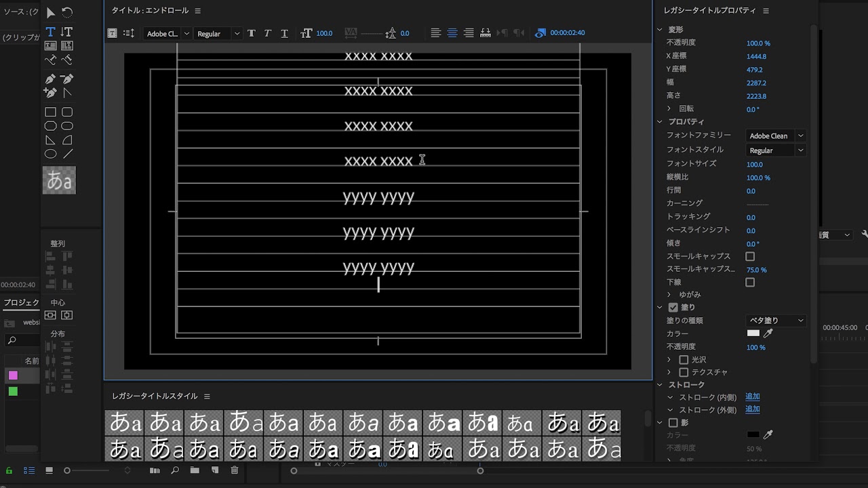Viewport: 868px width, 488px height.
Task: Open Roll/Crawl Options
Action: tap(129, 33)
